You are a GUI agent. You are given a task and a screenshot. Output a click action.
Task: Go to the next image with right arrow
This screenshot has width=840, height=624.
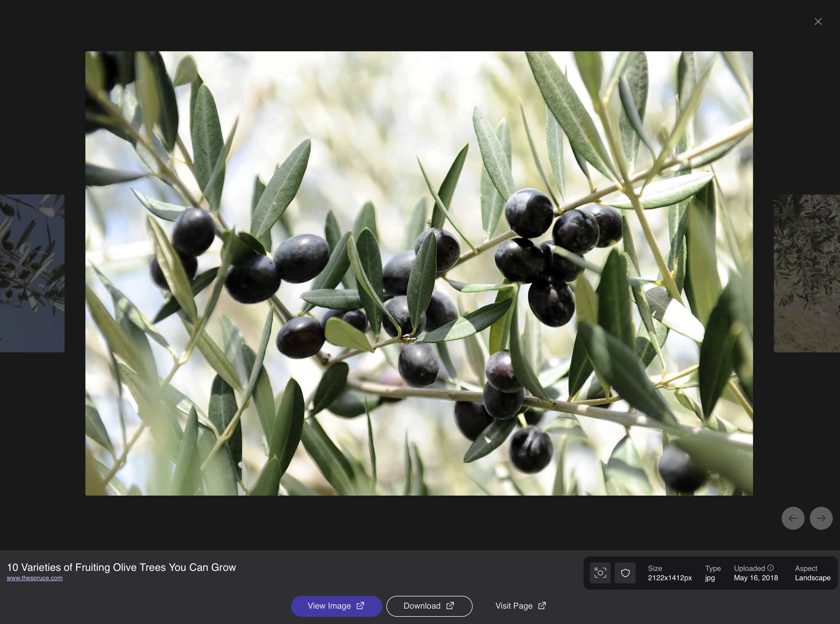click(x=821, y=518)
